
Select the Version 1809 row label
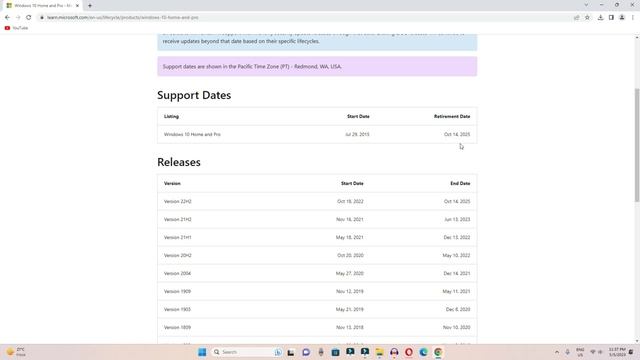tap(177, 327)
